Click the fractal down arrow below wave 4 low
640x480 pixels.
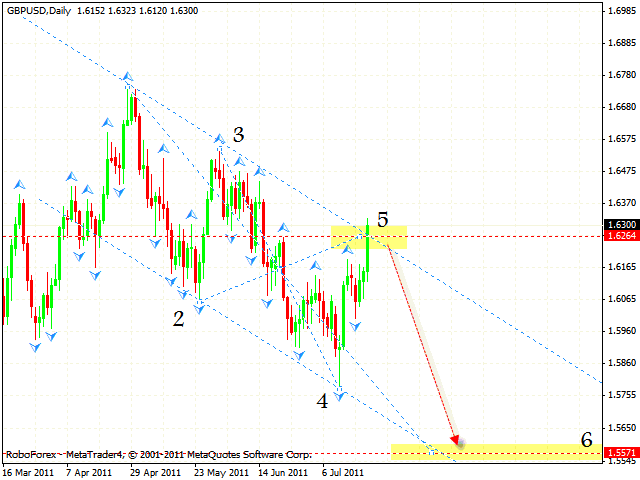point(340,395)
